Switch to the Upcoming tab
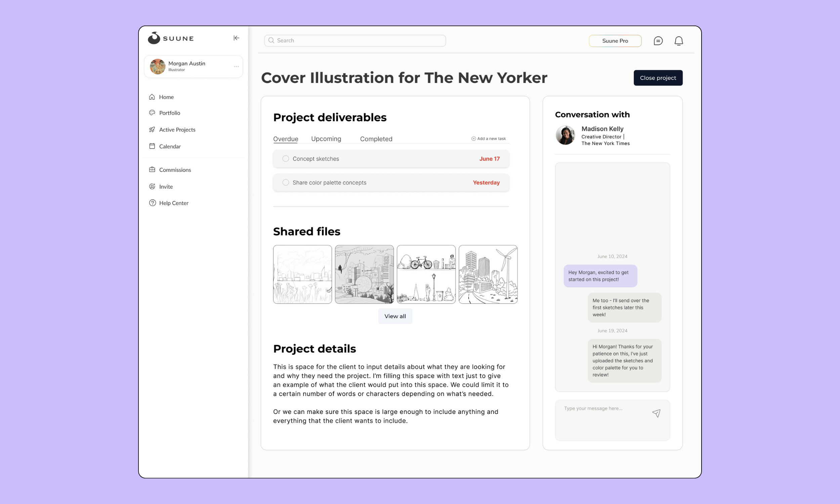This screenshot has height=504, width=840. [326, 138]
